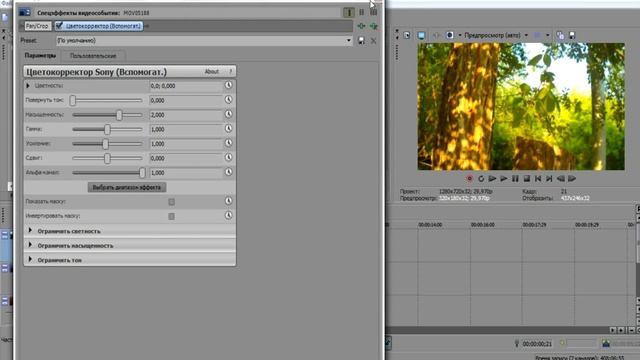The image size is (640, 360).
Task: Toggle the Цветокорректор plug-in enable checkbox
Action: pos(59,26)
